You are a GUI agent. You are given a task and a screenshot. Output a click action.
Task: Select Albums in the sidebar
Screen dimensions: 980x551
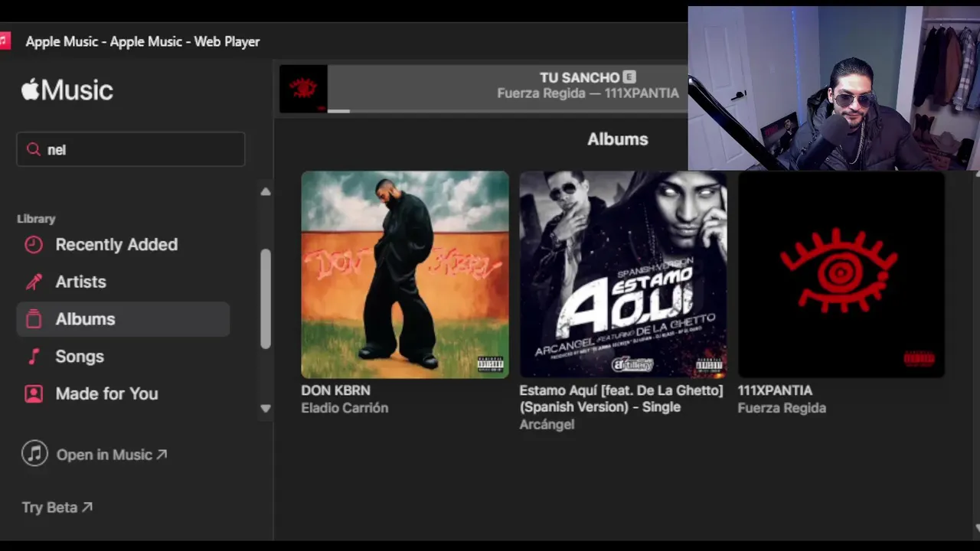click(122, 319)
